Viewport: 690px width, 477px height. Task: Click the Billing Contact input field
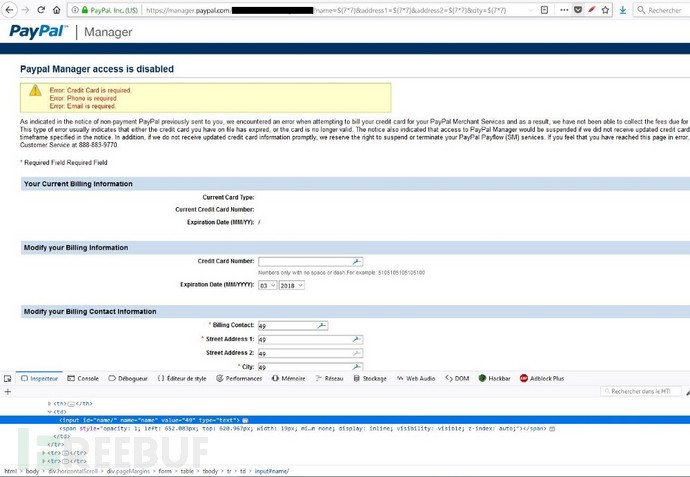[x=293, y=326]
